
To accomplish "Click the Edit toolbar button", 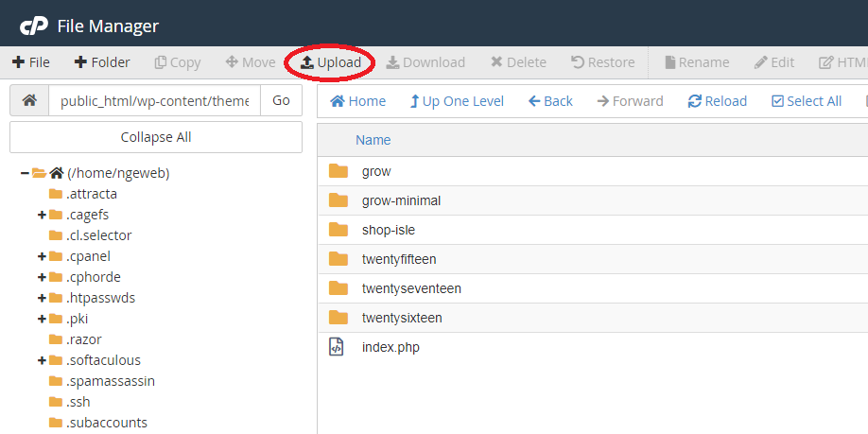I will 773,62.
